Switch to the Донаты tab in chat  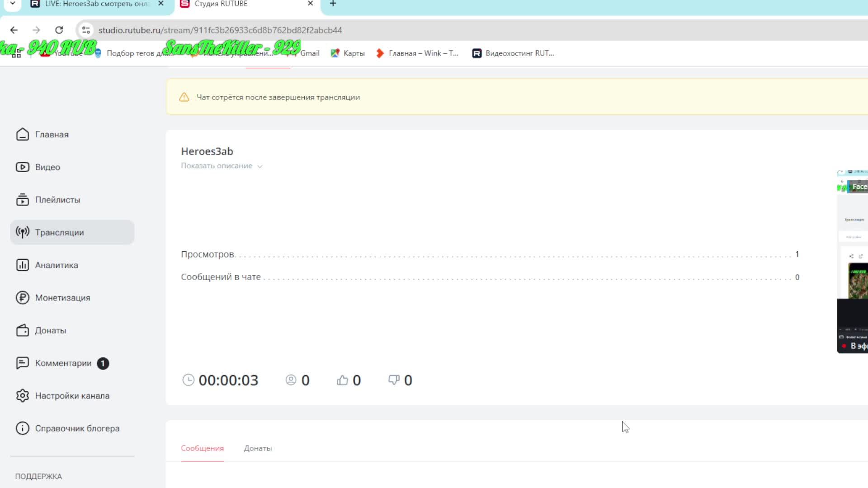point(258,448)
